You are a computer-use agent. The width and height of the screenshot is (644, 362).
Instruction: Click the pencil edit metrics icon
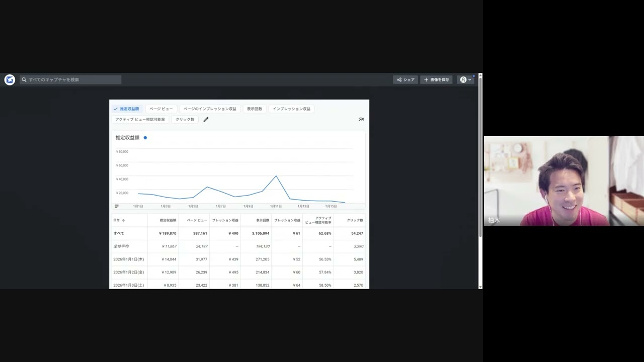pyautogui.click(x=206, y=120)
